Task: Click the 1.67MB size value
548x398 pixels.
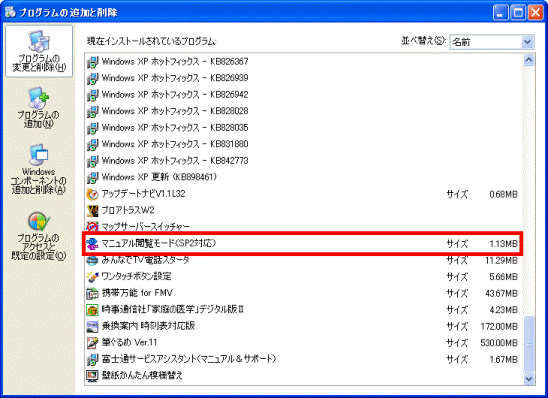Action: point(503,360)
